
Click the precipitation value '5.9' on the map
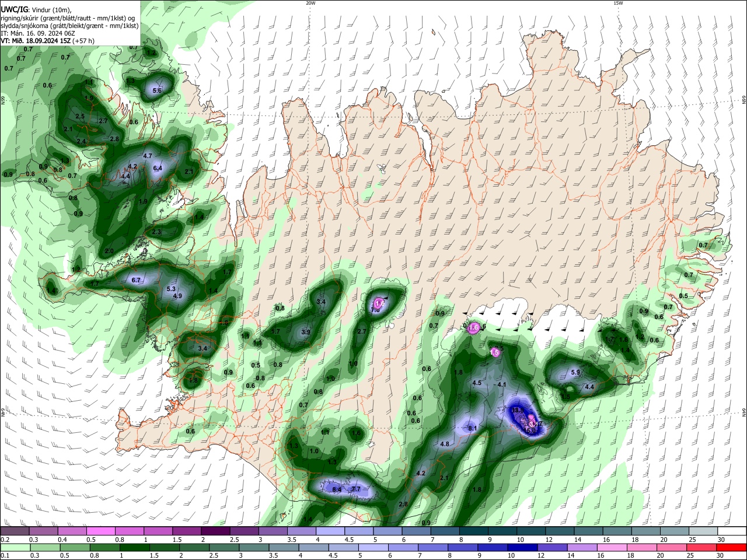tap(575, 372)
